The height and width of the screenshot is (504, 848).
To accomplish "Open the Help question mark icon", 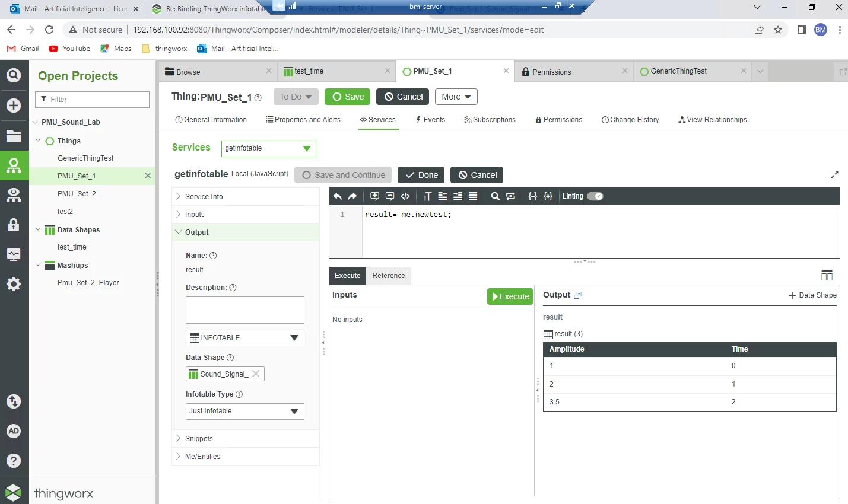I will 14,461.
